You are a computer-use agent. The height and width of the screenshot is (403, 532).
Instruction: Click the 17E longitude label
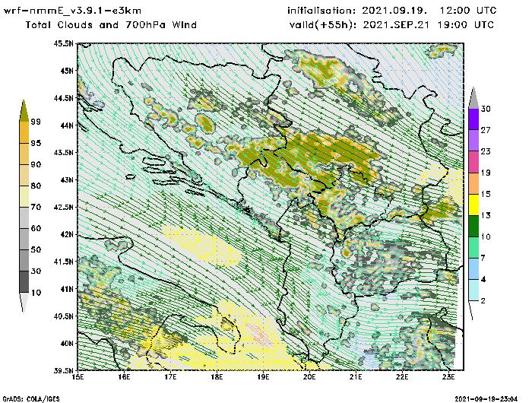tap(171, 377)
